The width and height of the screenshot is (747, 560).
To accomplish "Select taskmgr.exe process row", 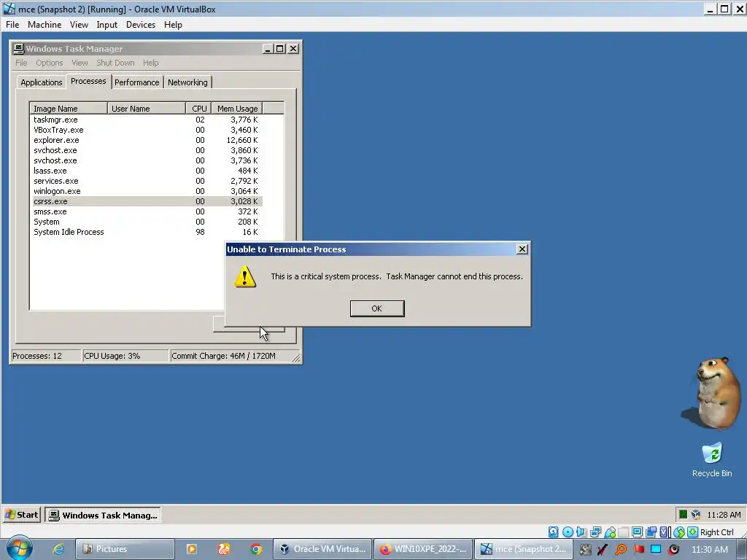I will click(x=146, y=120).
